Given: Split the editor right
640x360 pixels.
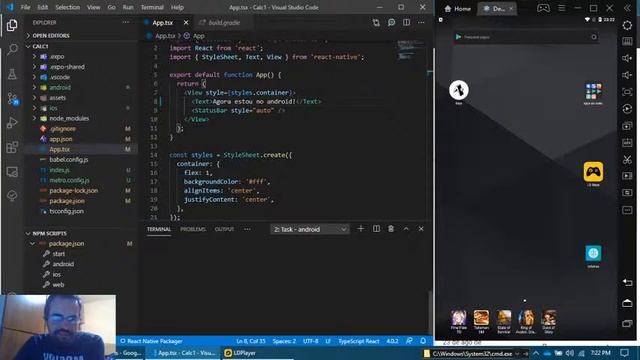Looking at the screenshot, I should tap(406, 22).
